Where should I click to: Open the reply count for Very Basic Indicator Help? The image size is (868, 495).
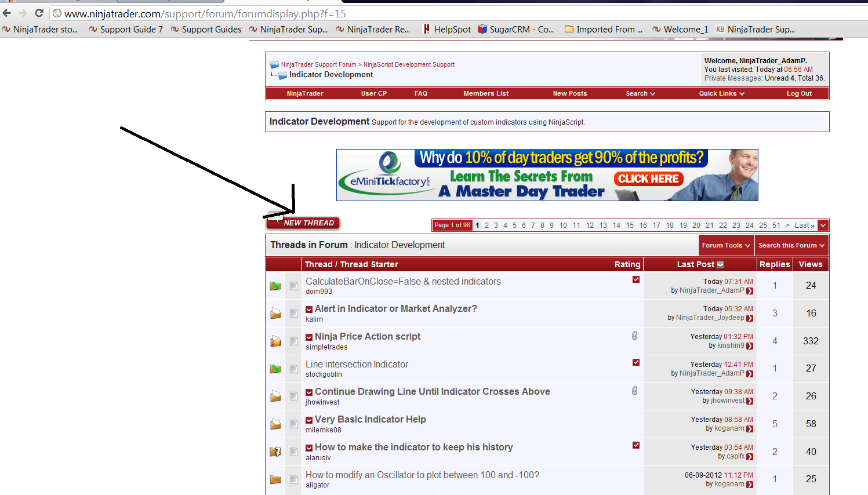775,424
